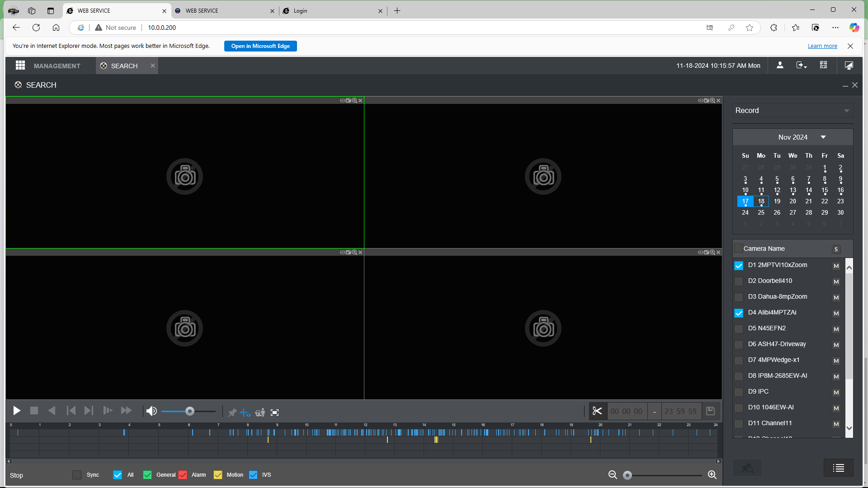
Task: Expand the Nov 2024 month selector
Action: tap(823, 137)
